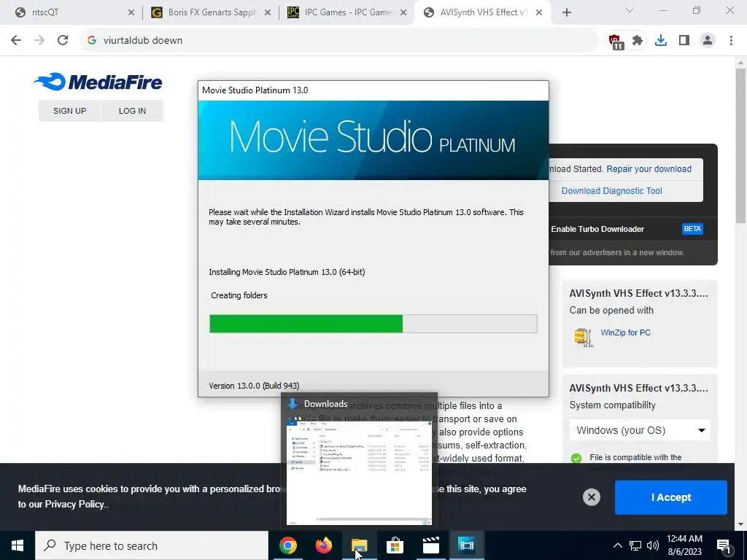This screenshot has width=747, height=560.
Task: Switch to the Boris FX Genarts Sapphire tab
Action: (210, 12)
